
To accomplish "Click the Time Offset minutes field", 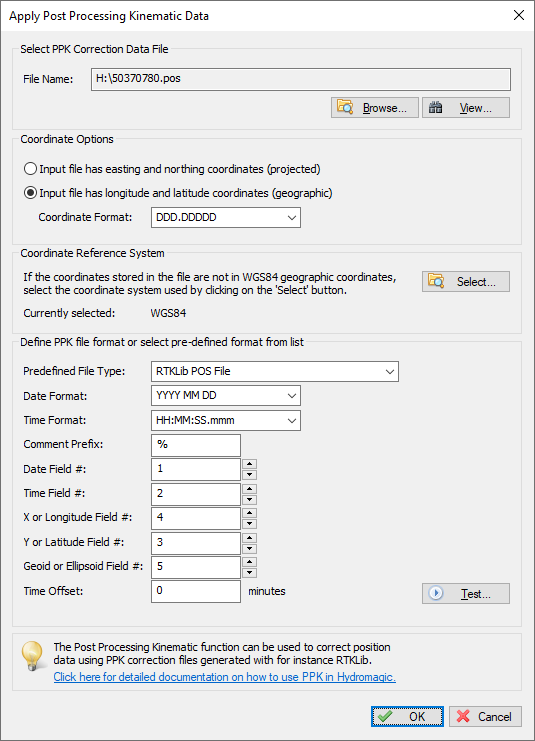I will [196, 591].
